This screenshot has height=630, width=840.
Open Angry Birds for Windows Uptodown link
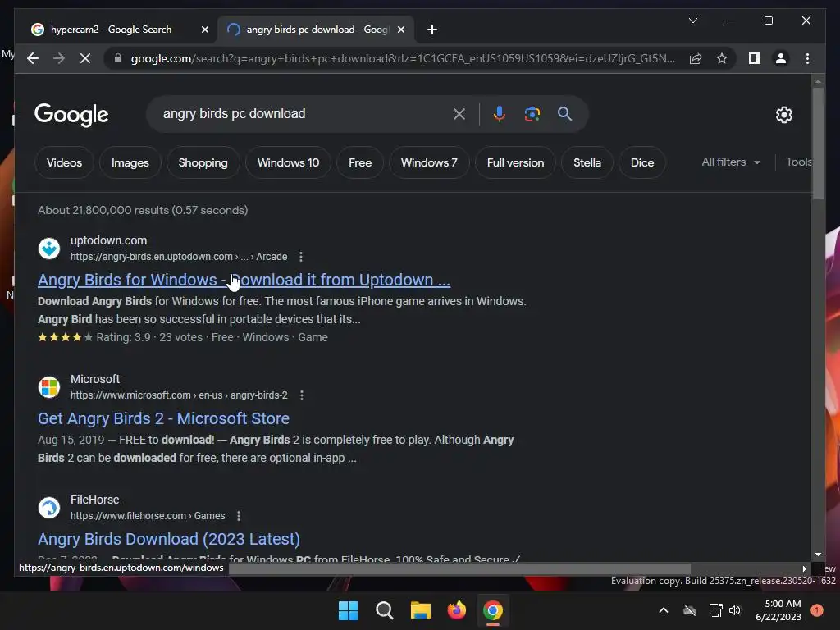point(244,280)
